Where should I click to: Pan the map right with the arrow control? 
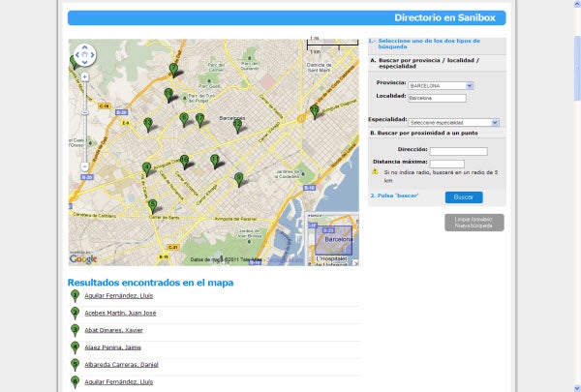coord(92,55)
